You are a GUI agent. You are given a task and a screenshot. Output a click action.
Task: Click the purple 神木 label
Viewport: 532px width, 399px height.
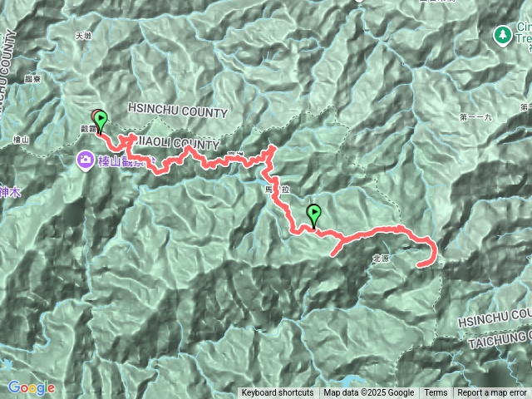click(10, 192)
